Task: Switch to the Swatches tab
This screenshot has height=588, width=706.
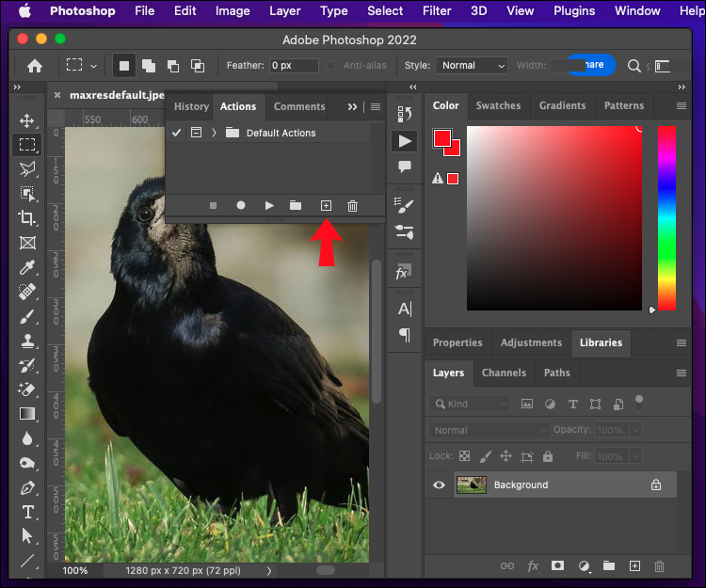Action: pos(498,105)
